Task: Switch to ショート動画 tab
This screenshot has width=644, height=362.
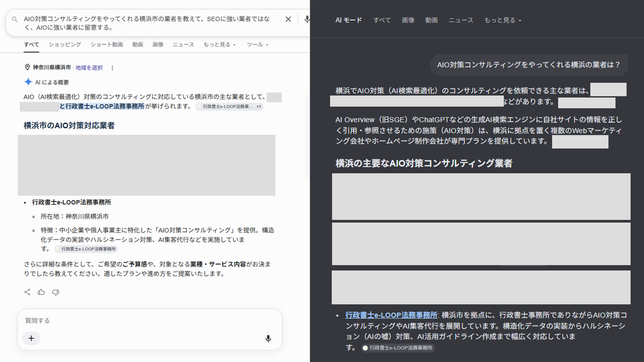Action: pyautogui.click(x=107, y=45)
